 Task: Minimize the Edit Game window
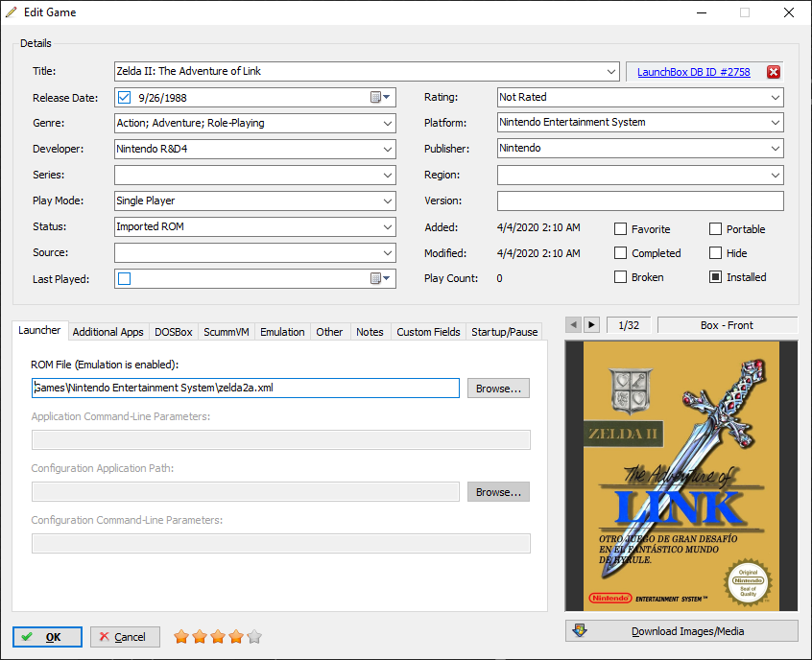coord(702,12)
